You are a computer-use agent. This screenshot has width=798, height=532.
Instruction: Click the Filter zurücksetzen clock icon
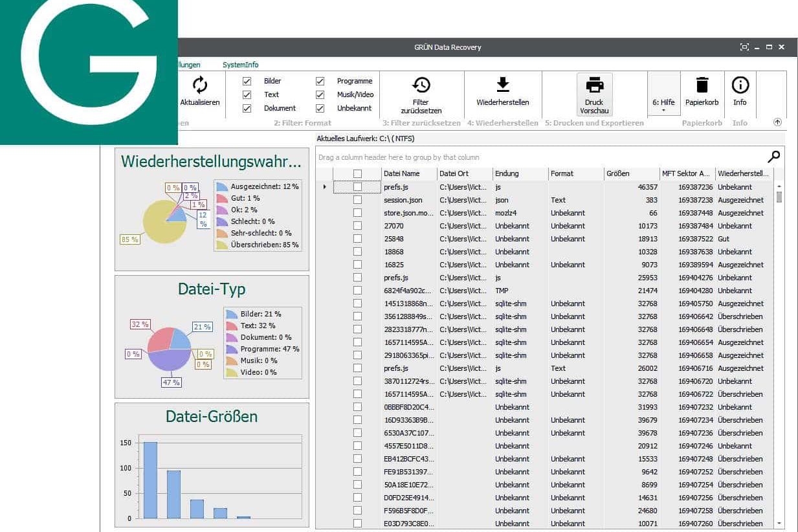click(421, 85)
